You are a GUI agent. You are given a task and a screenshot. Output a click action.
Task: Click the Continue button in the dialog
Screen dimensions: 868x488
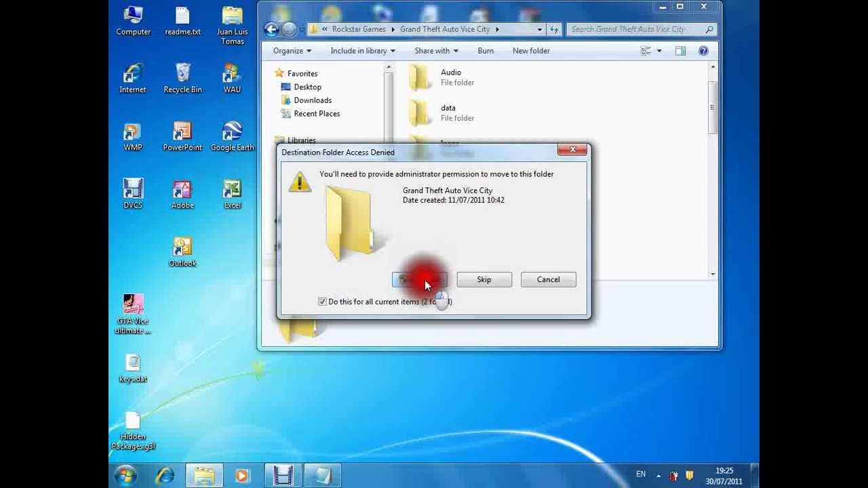click(x=420, y=279)
